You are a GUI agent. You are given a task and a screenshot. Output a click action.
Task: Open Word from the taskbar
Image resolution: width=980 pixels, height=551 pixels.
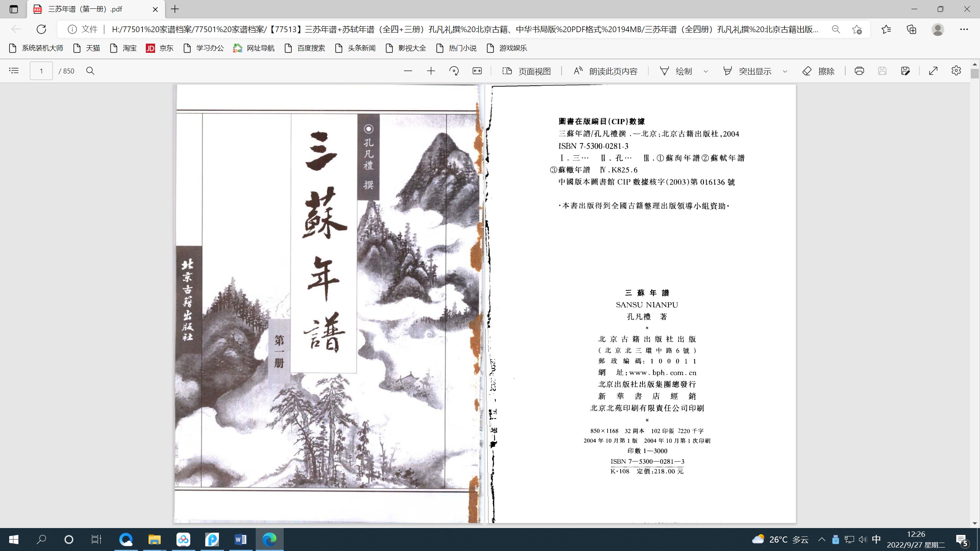(x=240, y=540)
